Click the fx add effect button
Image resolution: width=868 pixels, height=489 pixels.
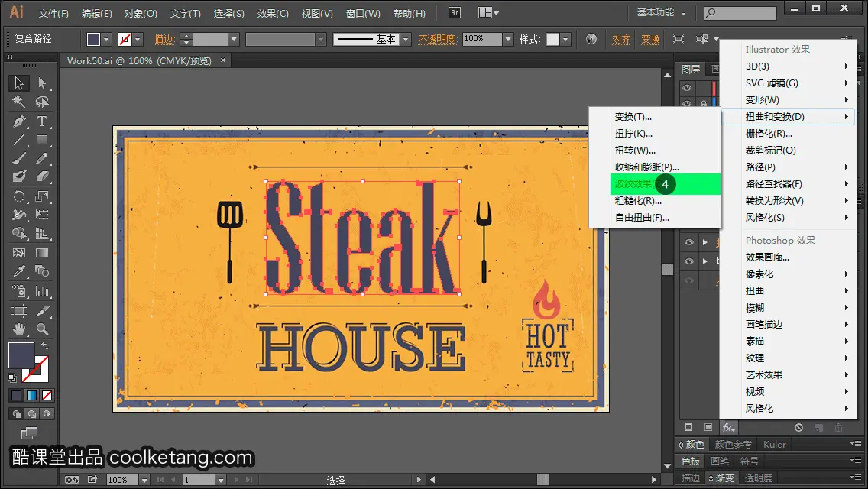pos(728,428)
